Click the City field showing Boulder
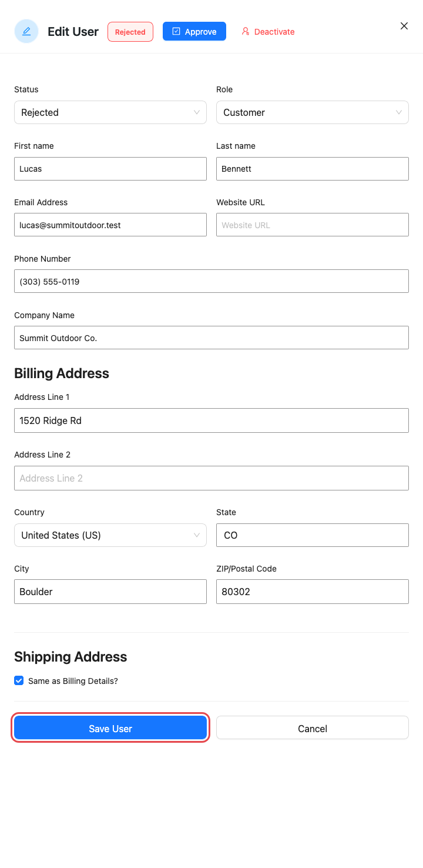 [x=110, y=592]
